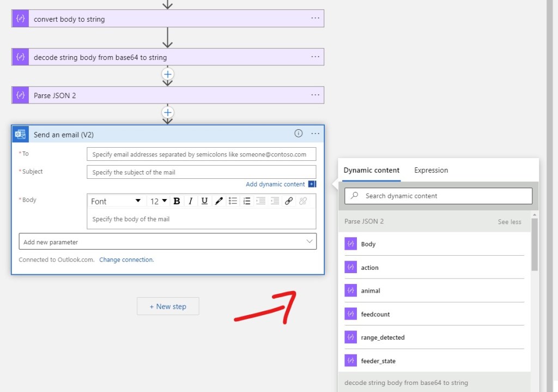Click the New step button
The width and height of the screenshot is (558, 392).
coord(168,306)
